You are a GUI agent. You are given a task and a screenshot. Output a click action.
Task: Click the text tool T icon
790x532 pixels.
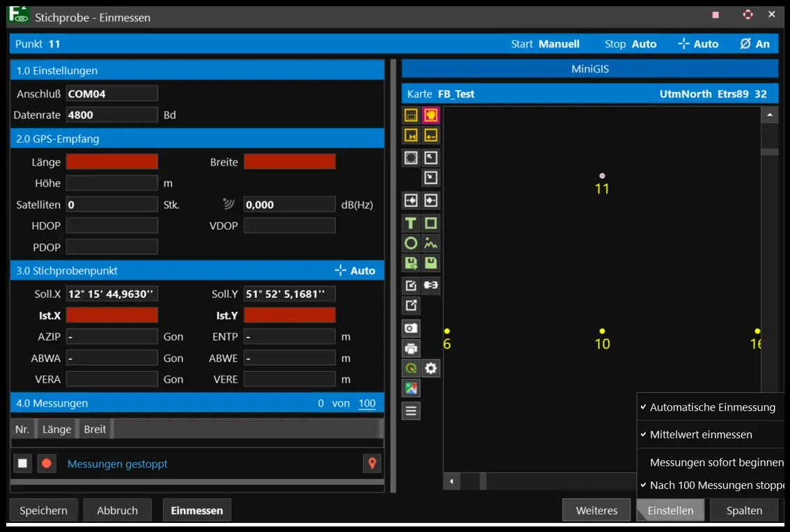point(411,224)
